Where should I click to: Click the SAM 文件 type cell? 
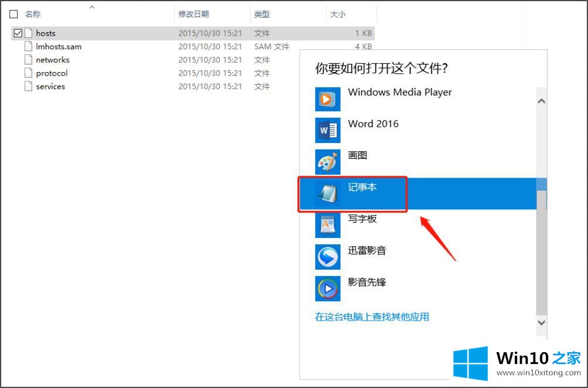272,46
